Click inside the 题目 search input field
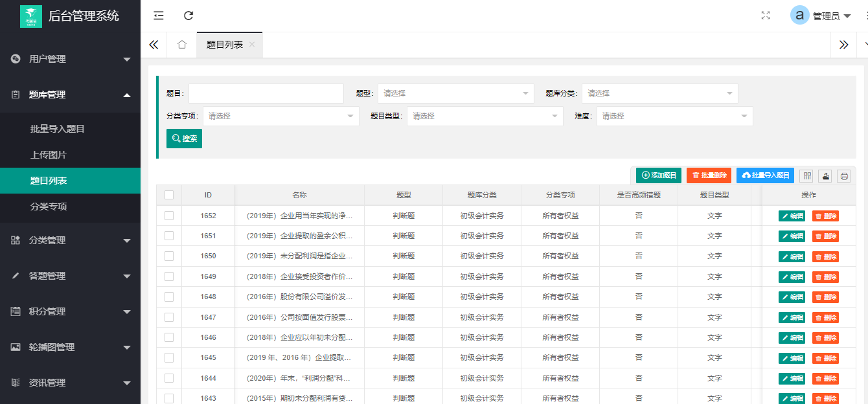Screen dimensions: 868x404 (266, 93)
